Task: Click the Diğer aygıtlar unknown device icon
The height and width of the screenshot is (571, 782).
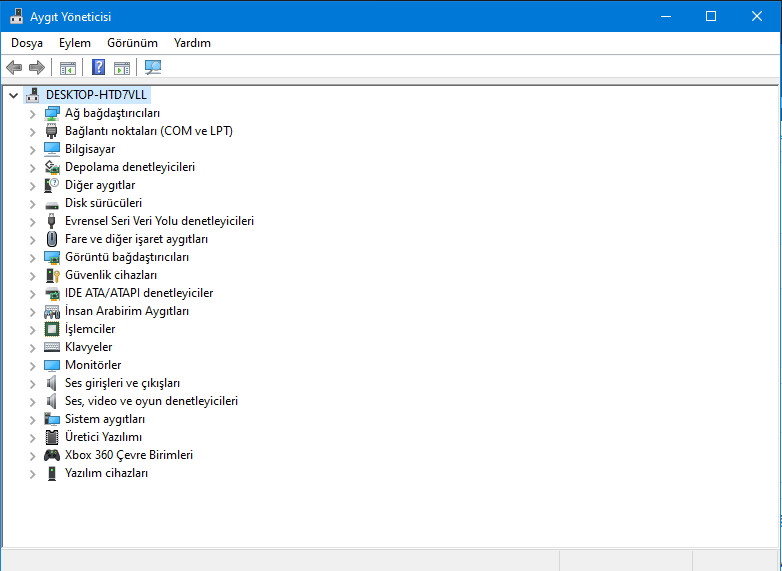Action: pyautogui.click(x=52, y=185)
